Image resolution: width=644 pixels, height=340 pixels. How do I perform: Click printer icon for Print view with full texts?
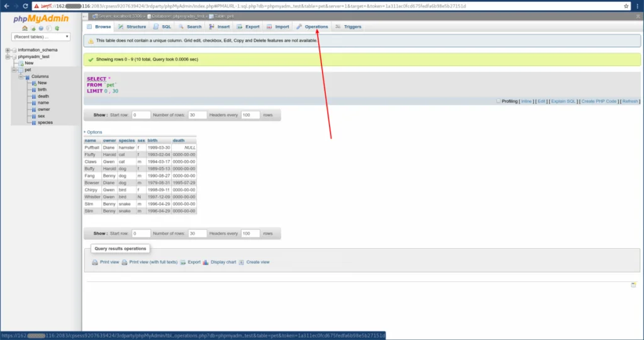(124, 263)
